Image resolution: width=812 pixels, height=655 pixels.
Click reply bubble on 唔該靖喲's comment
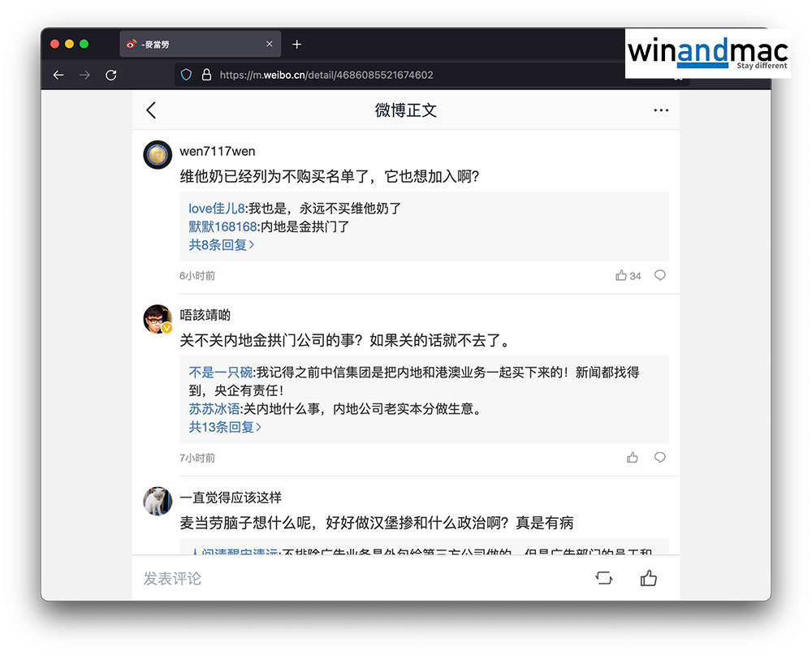[x=659, y=458]
